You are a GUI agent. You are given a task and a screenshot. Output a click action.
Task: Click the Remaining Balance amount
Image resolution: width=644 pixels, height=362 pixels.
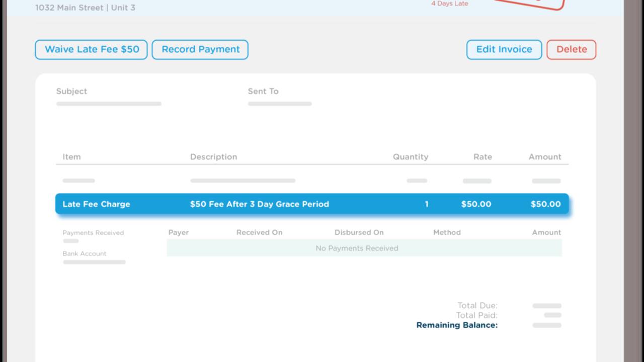547,325
